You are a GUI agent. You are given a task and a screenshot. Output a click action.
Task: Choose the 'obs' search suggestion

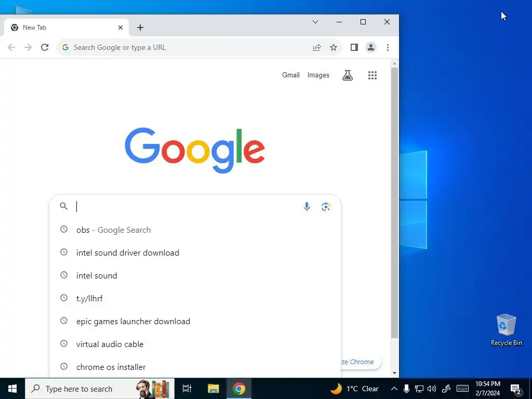(x=195, y=230)
